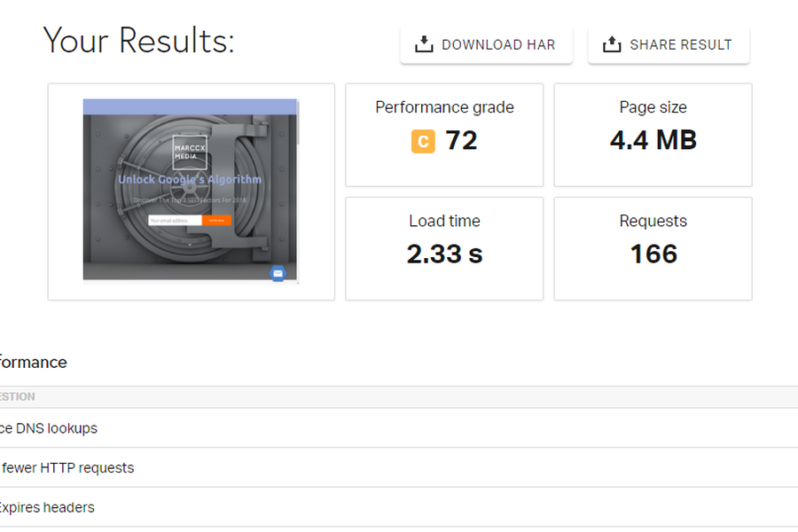Select the Page size 4.4 MB value

[x=653, y=140]
